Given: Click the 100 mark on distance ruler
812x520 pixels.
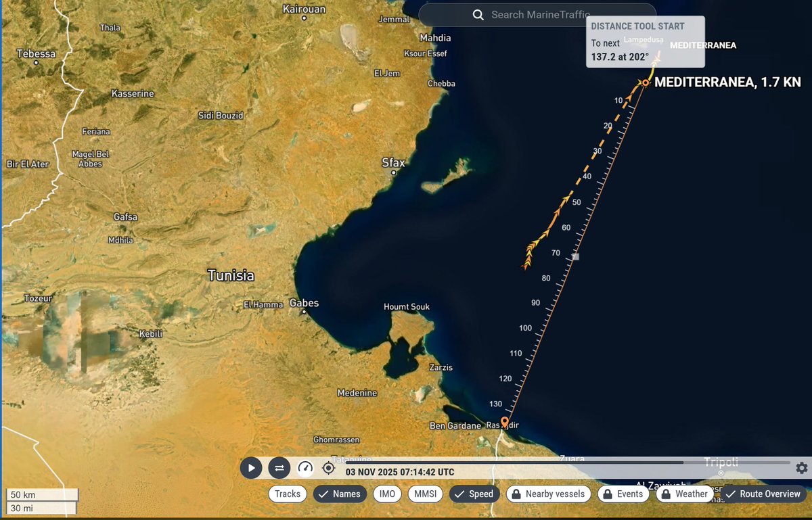Looking at the screenshot, I should 526,328.
